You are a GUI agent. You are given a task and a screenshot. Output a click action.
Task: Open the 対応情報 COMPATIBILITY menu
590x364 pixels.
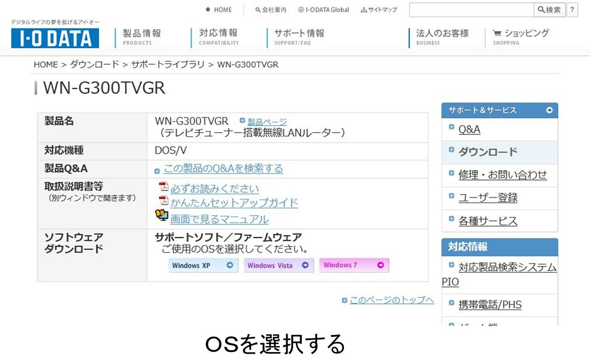tap(218, 37)
